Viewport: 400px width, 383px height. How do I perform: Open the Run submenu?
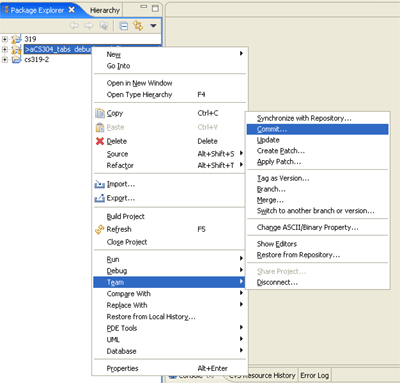pyautogui.click(x=170, y=259)
